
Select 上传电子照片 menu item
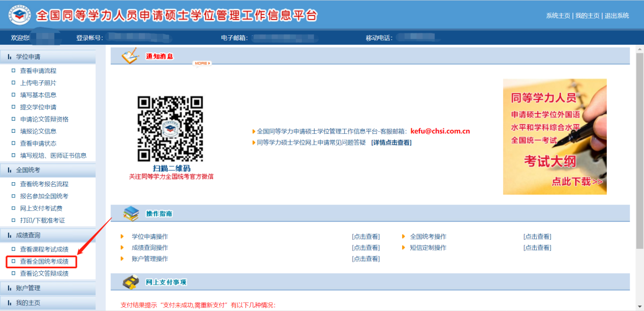38,83
